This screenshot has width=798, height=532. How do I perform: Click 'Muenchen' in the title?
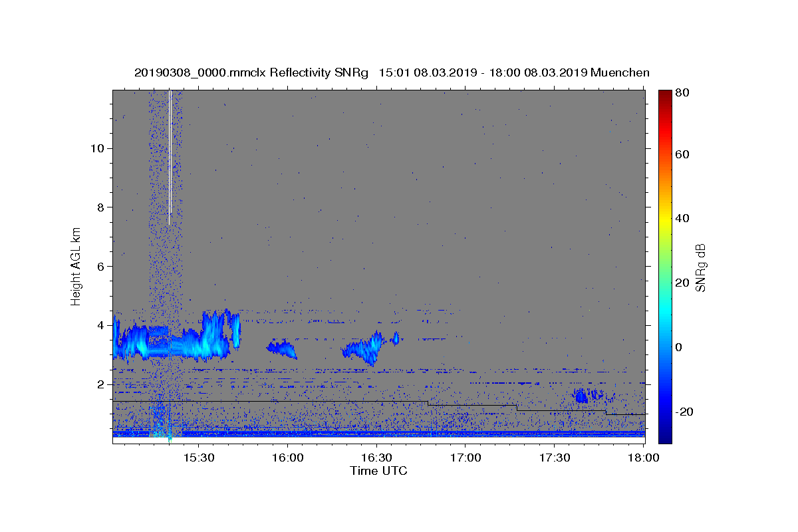coord(620,72)
